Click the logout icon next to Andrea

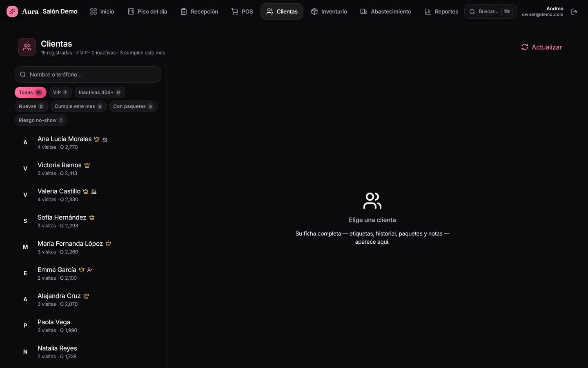(574, 11)
